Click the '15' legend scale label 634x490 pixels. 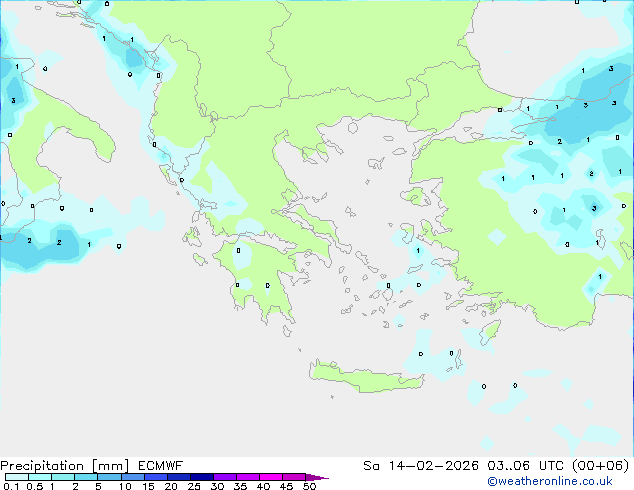point(148,486)
